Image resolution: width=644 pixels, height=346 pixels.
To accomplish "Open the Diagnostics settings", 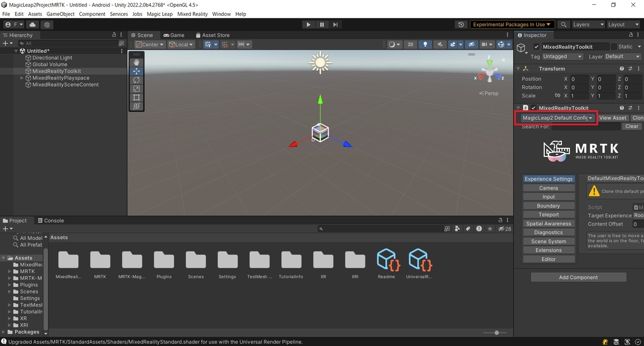I will pyautogui.click(x=548, y=233).
